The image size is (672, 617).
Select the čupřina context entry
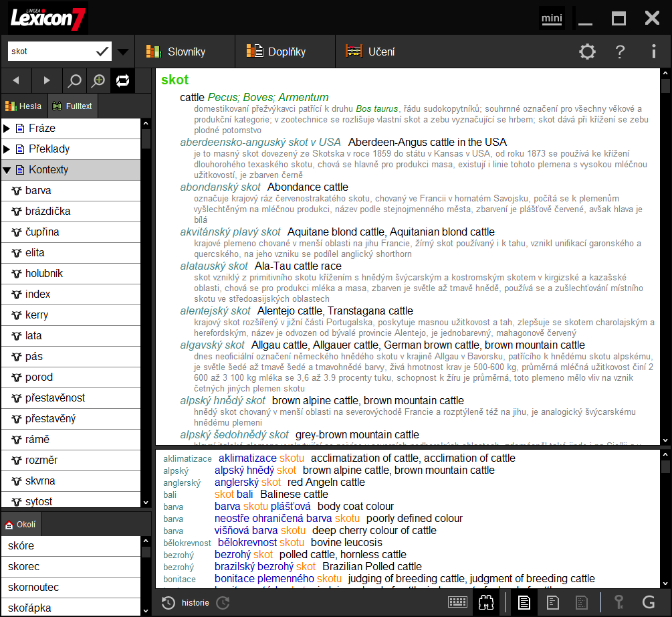point(71,232)
